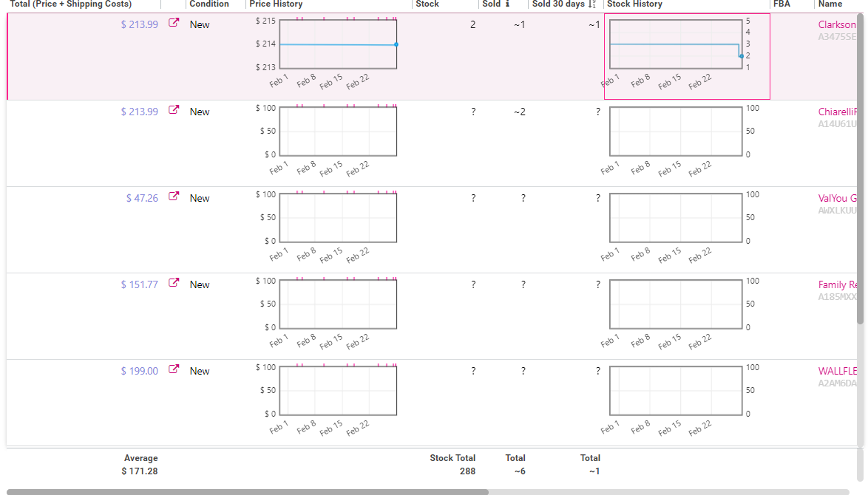
Task: Click the vertical scrollbar thumb
Action: tap(861, 168)
